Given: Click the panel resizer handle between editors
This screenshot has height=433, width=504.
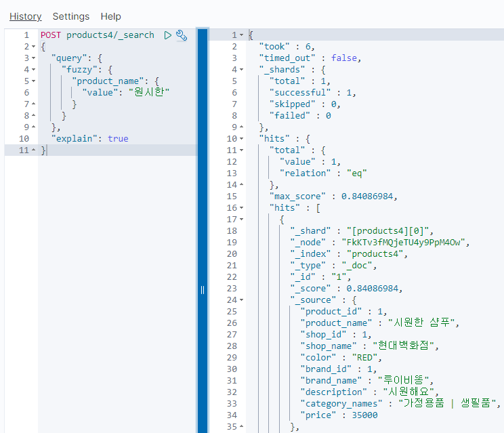Looking at the screenshot, I should pos(202,290).
